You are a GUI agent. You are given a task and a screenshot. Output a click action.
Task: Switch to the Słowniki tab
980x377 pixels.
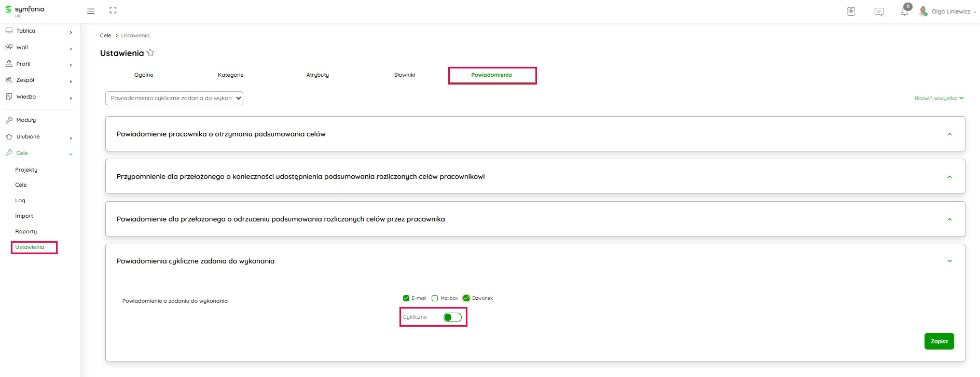(x=404, y=75)
